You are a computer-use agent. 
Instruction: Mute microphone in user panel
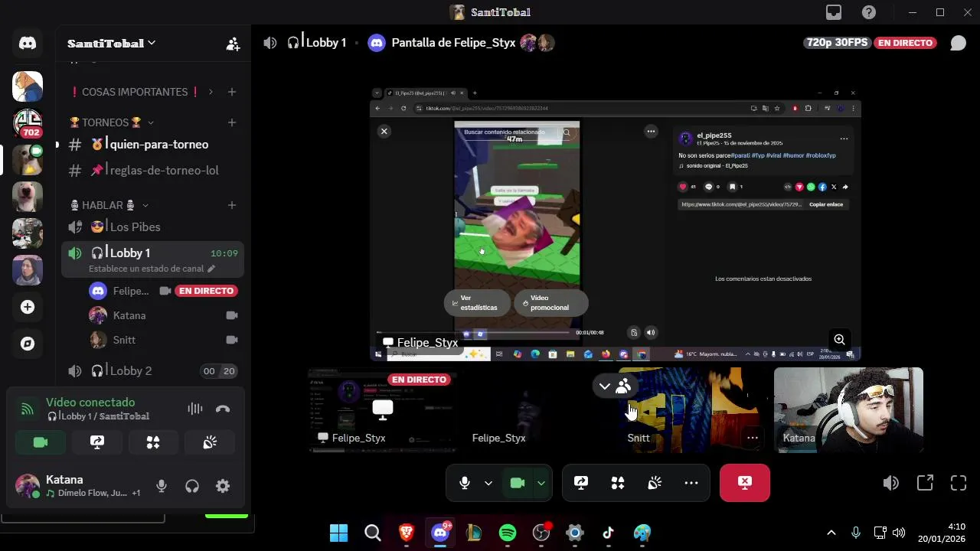pos(162,486)
